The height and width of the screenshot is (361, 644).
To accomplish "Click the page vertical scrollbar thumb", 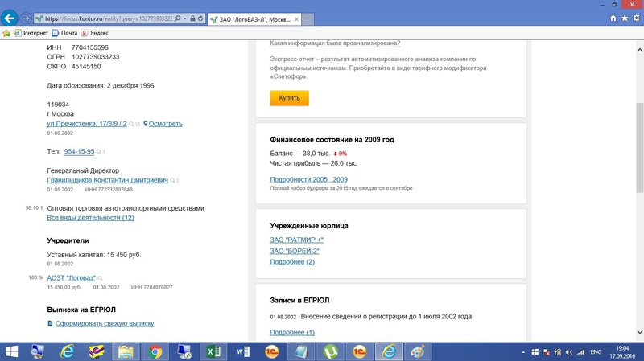I will click(x=640, y=148).
